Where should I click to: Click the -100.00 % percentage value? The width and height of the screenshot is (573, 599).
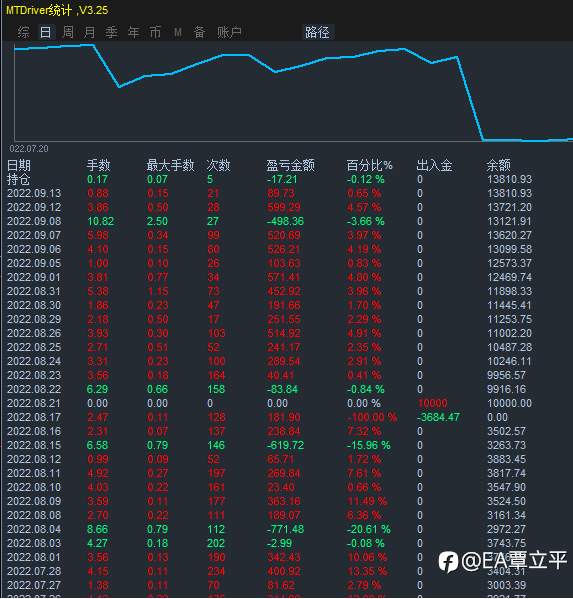coord(372,418)
